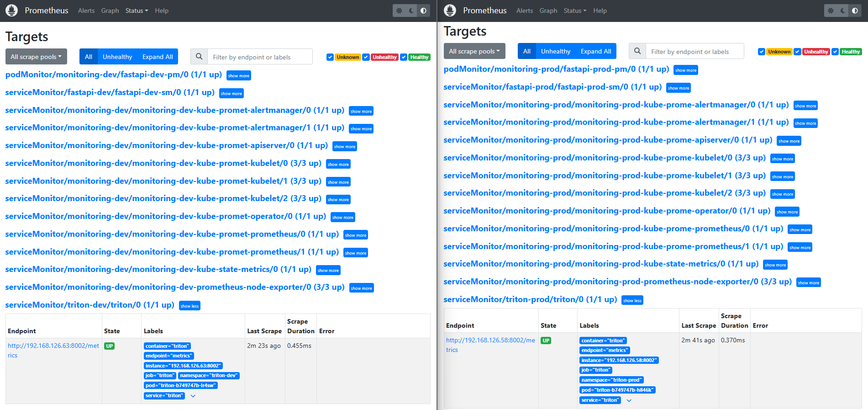Show more for monitoring-dev prometheus/1
The image size is (868, 410).
coord(356,253)
